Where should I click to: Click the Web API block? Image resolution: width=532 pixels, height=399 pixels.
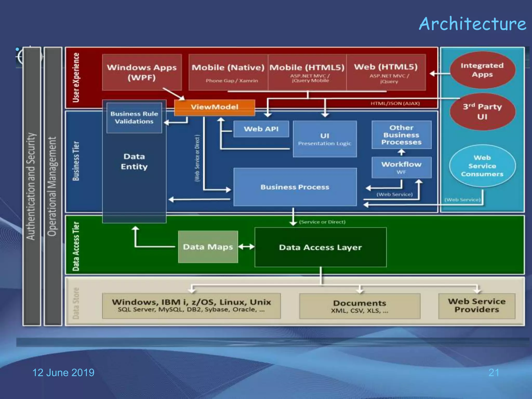261,129
